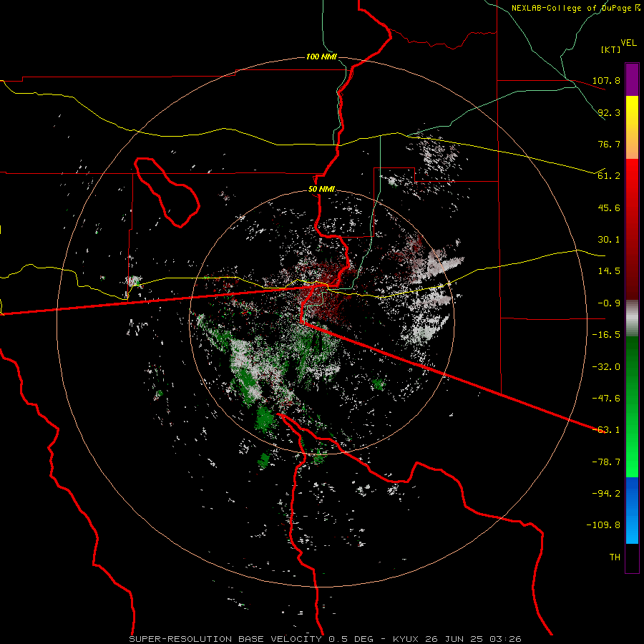Select the -78.7 velocity scale value

tap(607, 462)
